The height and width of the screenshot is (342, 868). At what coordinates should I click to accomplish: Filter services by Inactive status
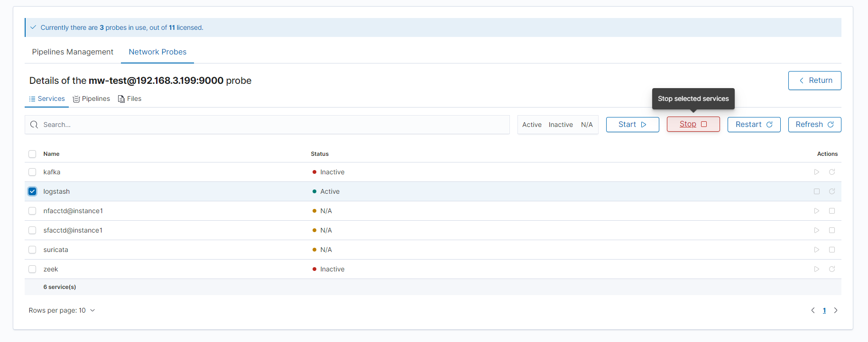tap(561, 125)
